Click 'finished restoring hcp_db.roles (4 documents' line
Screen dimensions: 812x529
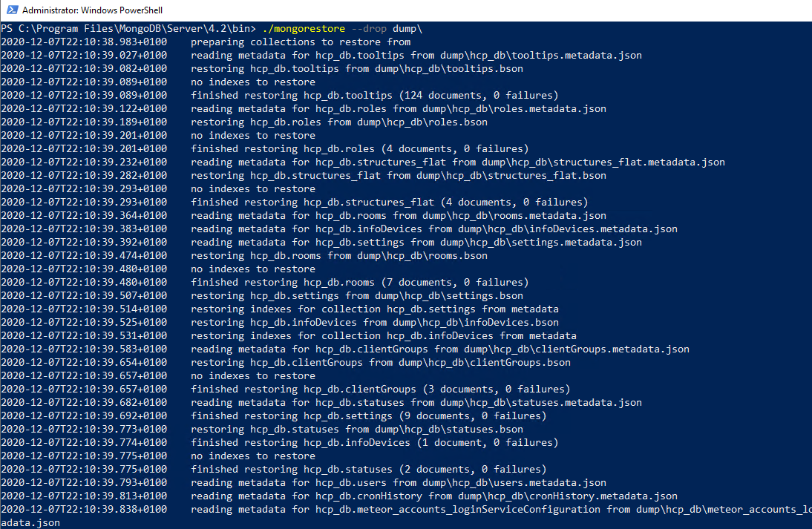tap(359, 148)
